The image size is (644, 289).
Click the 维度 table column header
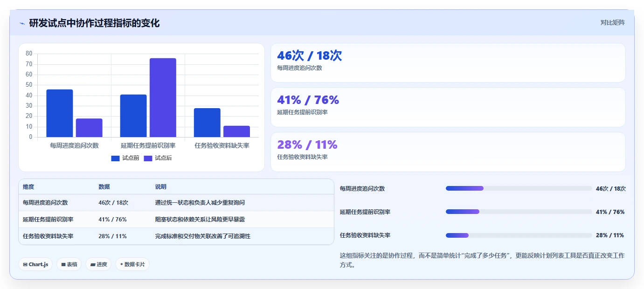(x=28, y=186)
